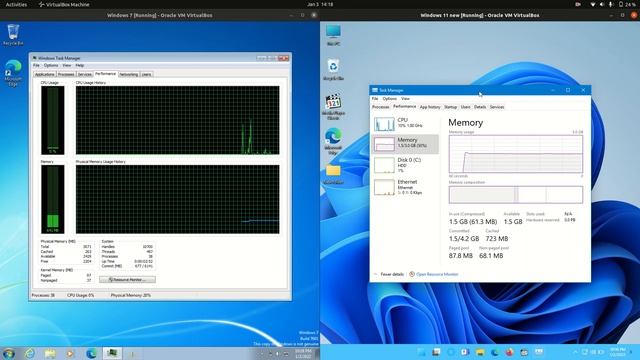Click Windows 11 taskbar clock
Image resolution: width=640 pixels, height=360 pixels.
[x=618, y=352]
